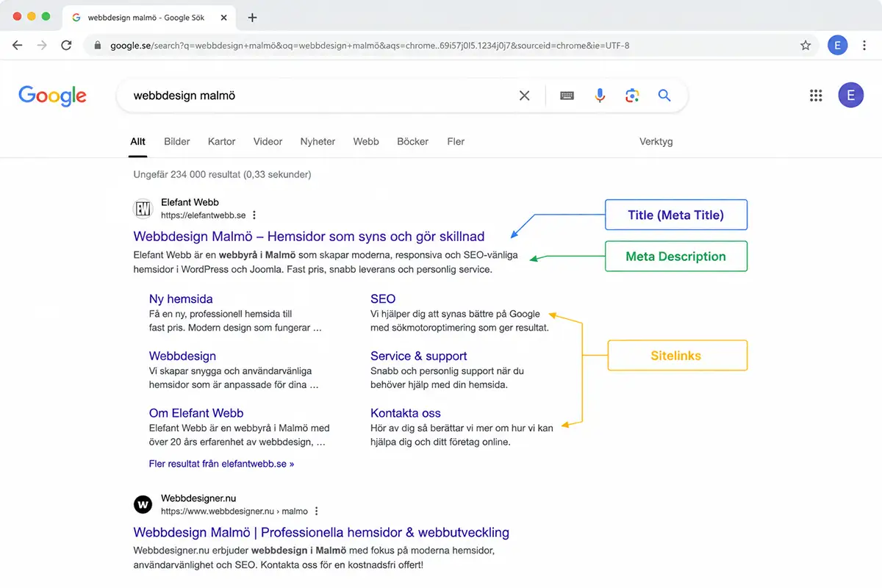Screen dimensions: 882x588
Task: Open Google account avatar E
Action: click(851, 96)
